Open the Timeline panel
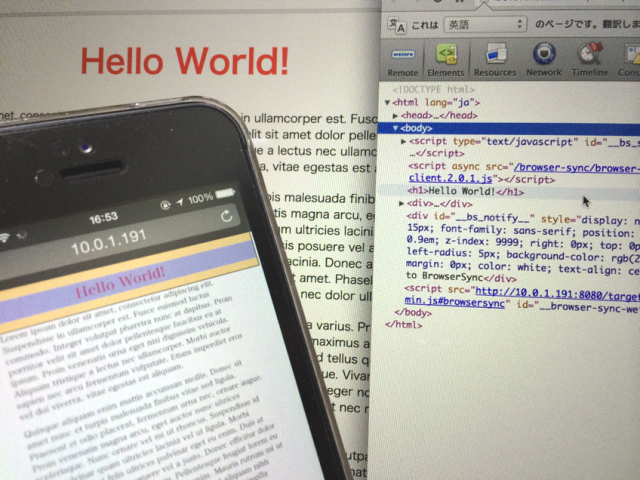The width and height of the screenshot is (640, 480). 590,57
